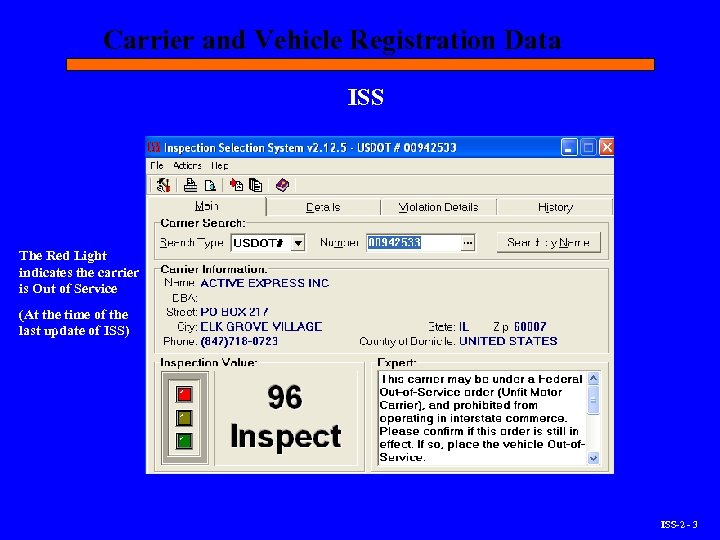Viewport: 720px width, 540px height.
Task: Click the country value UNITED STATES
Action: [x=508, y=341]
